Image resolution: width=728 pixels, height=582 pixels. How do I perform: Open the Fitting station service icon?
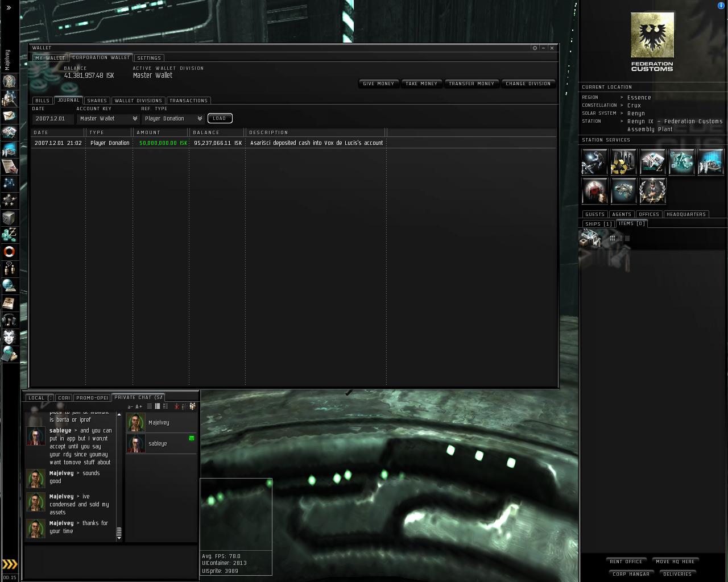point(681,162)
